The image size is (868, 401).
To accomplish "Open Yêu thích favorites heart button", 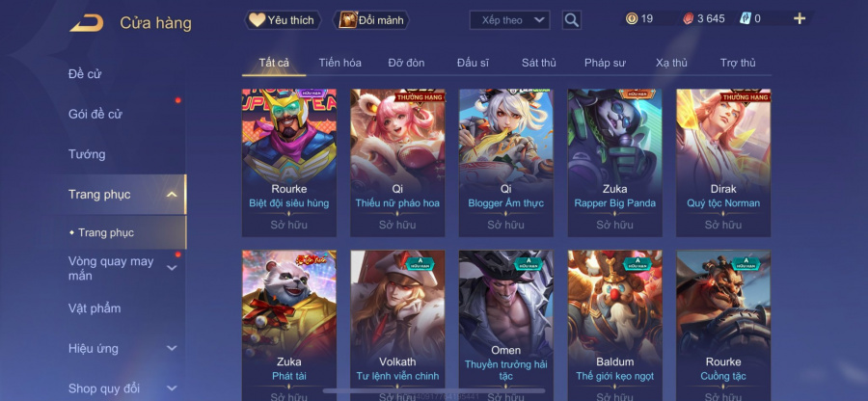I will (283, 20).
